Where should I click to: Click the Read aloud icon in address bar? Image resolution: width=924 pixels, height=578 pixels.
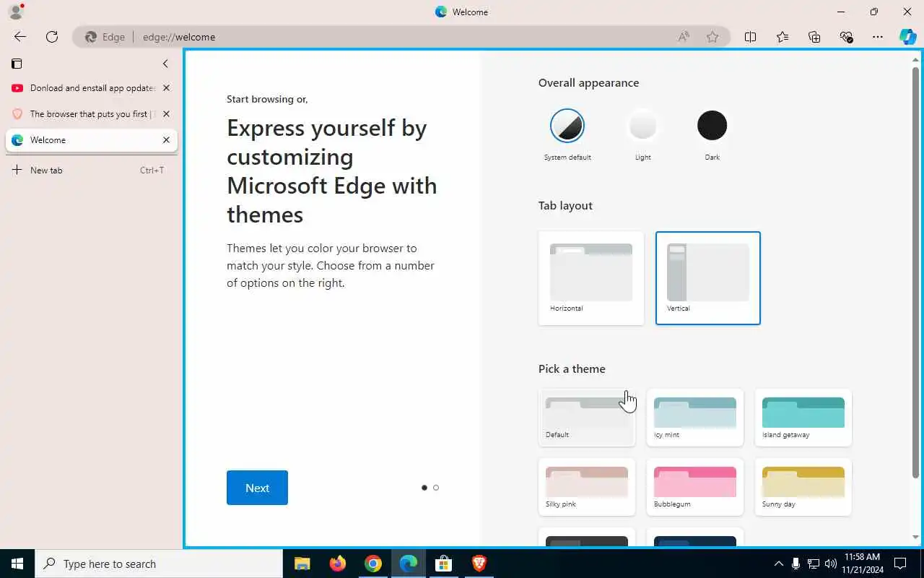click(683, 37)
